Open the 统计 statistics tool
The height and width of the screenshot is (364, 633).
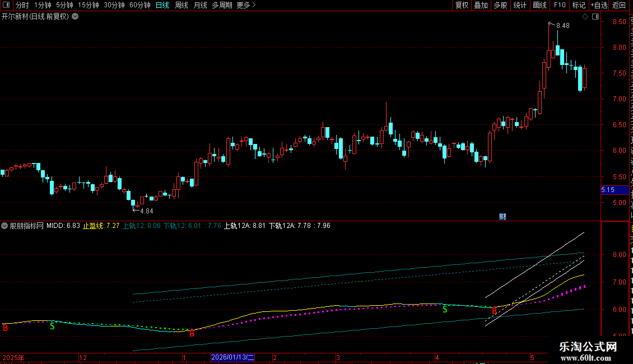[519, 5]
